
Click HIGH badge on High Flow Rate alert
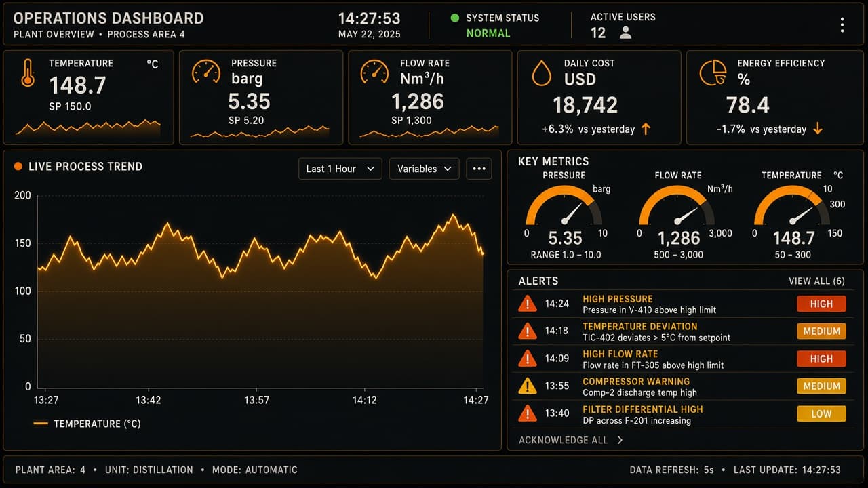coord(821,359)
